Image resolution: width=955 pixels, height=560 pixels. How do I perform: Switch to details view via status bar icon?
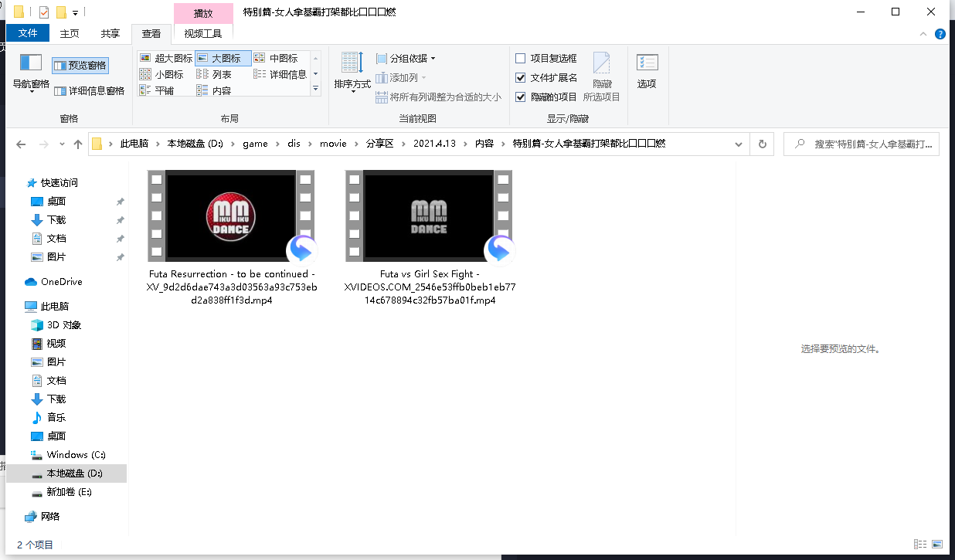pos(920,545)
